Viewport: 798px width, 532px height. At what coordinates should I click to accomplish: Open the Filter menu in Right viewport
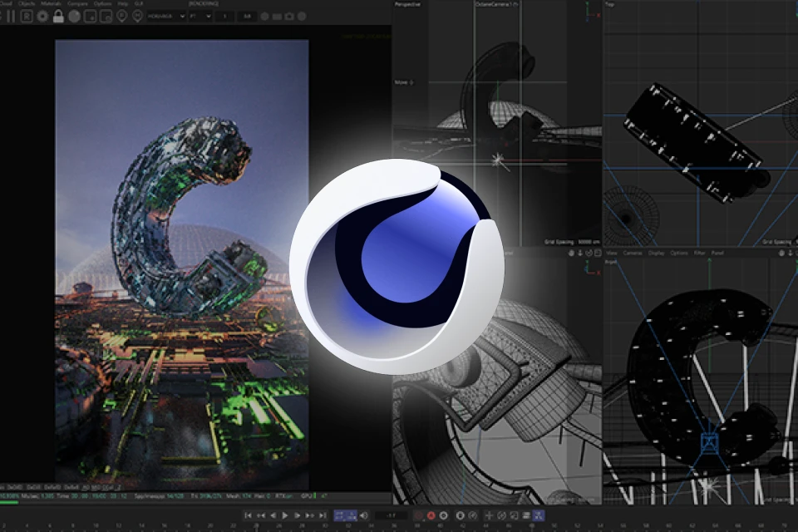[700, 253]
